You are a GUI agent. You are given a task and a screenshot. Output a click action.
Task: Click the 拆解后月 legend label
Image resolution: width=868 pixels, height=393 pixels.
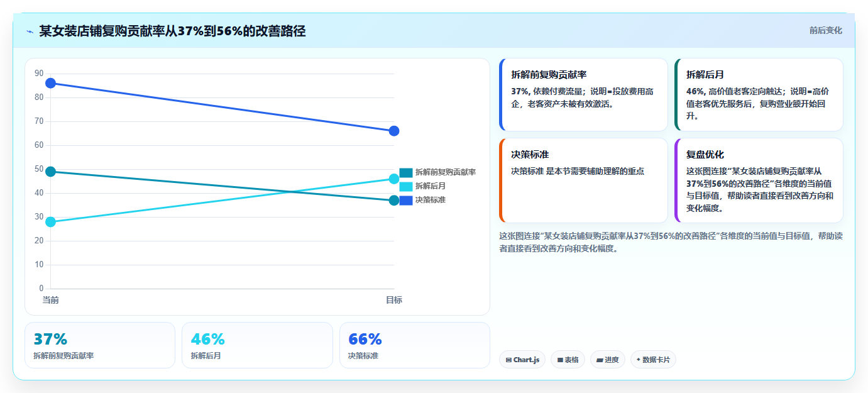click(431, 186)
